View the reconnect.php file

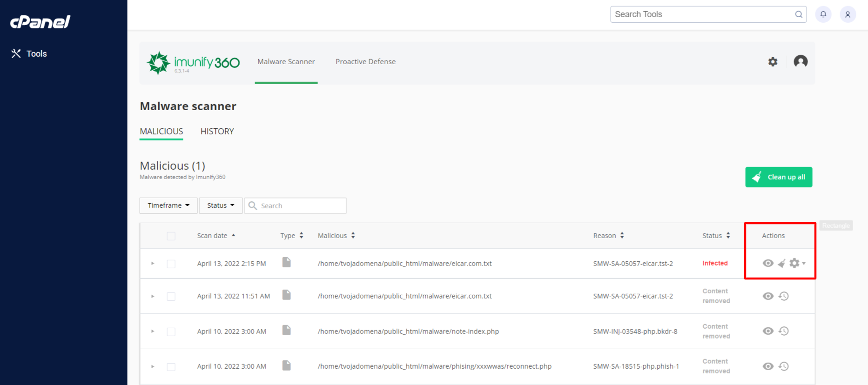pos(768,366)
